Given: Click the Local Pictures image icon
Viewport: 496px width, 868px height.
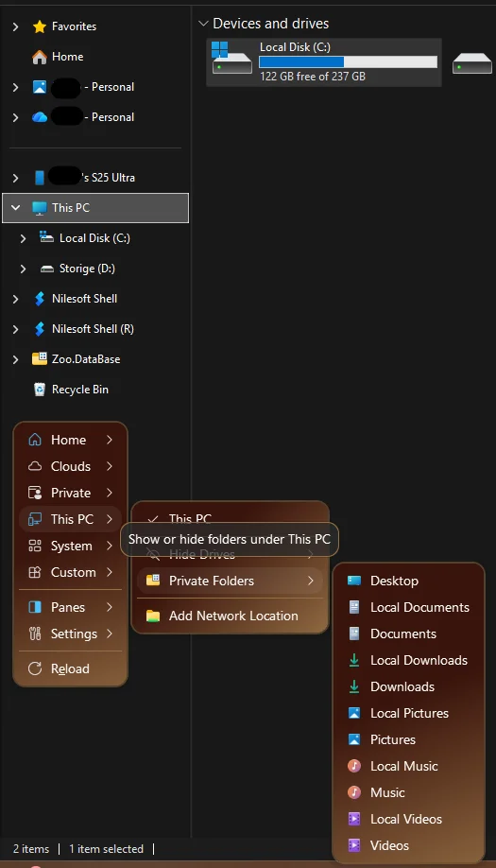Looking at the screenshot, I should click(354, 713).
